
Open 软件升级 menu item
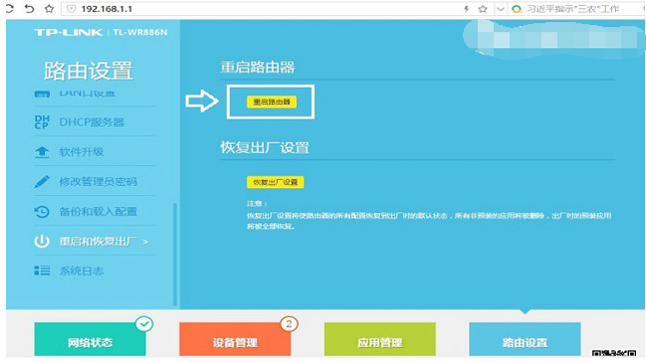pyautogui.click(x=81, y=152)
